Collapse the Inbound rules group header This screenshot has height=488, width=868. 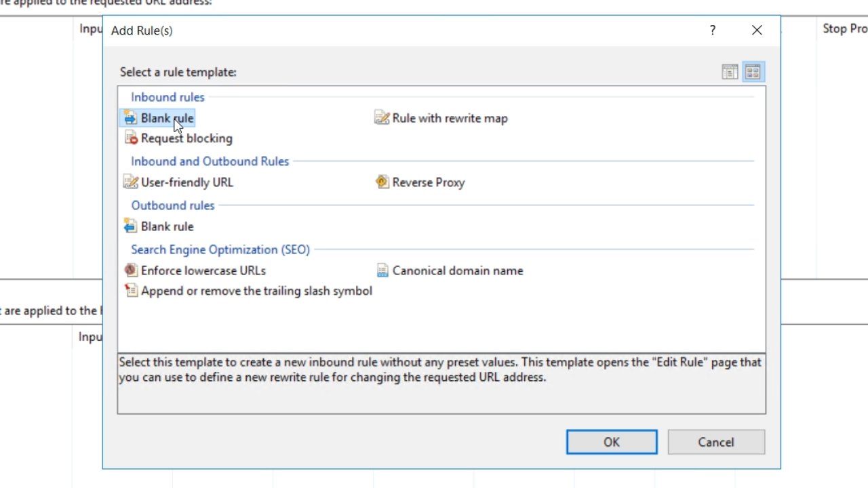[x=167, y=98]
